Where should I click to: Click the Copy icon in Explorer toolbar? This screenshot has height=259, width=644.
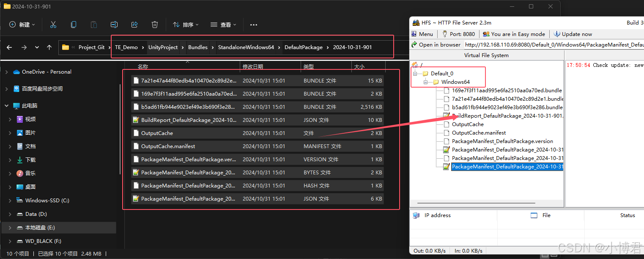coord(74,25)
